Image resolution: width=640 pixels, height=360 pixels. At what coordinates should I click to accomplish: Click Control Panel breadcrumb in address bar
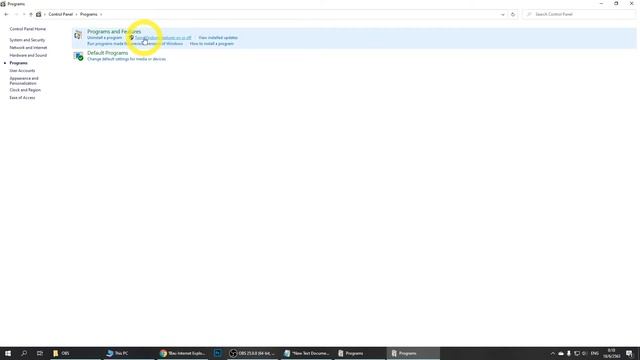coord(60,14)
